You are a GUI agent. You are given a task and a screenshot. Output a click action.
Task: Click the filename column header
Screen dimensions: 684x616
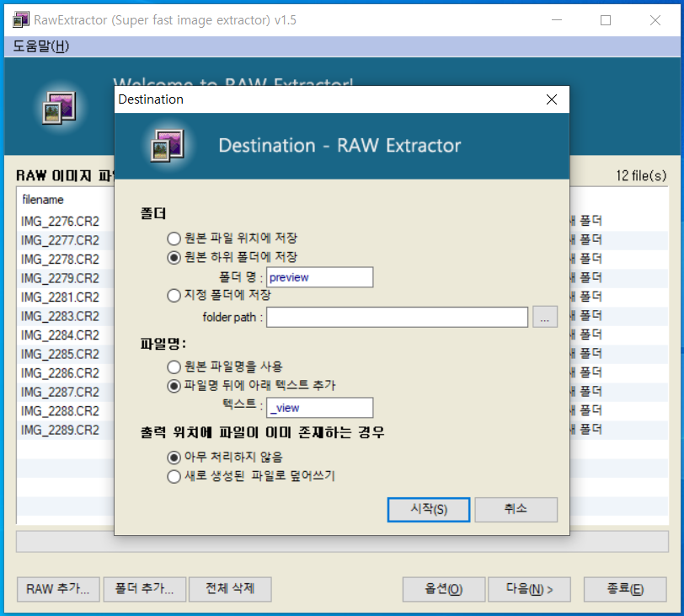click(x=43, y=200)
